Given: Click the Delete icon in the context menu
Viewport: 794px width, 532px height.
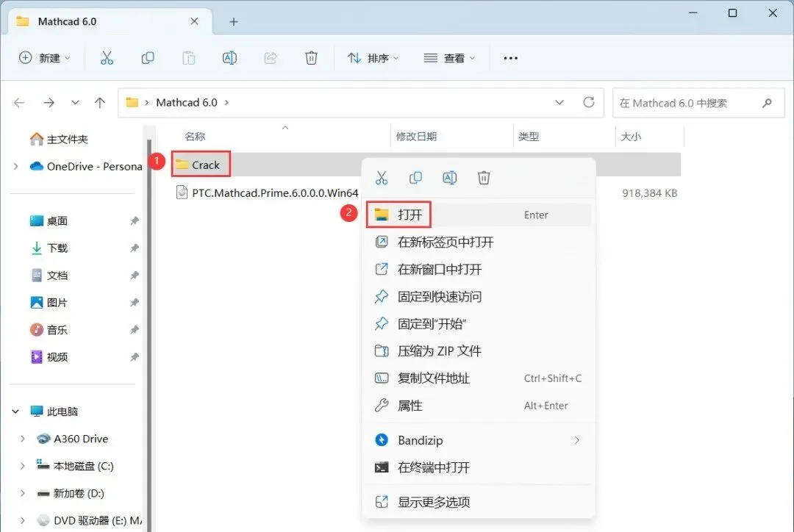Looking at the screenshot, I should pos(484,178).
